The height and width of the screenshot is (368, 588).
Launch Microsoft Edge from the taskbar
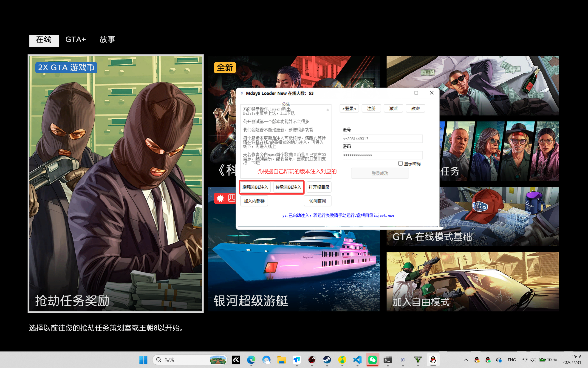tap(251, 360)
